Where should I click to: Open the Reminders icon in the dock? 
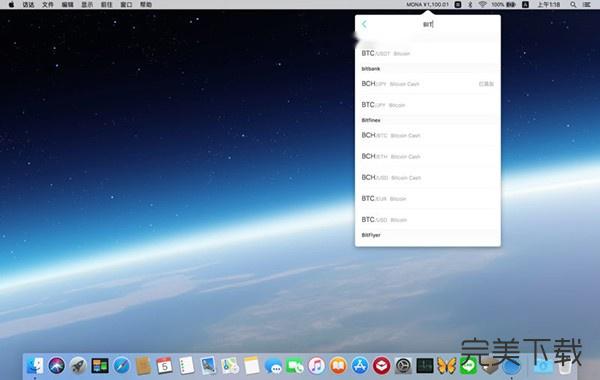[186, 365]
